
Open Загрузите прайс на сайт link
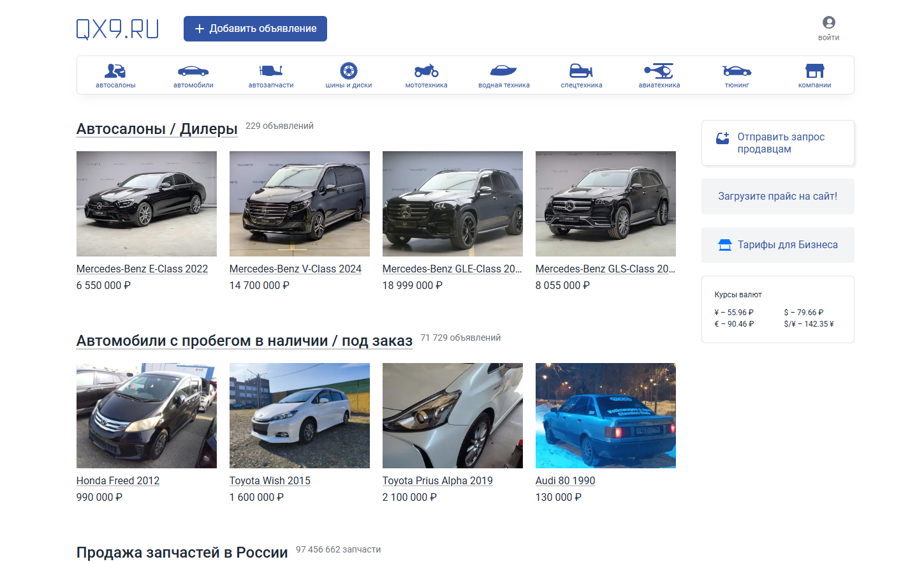click(x=777, y=197)
